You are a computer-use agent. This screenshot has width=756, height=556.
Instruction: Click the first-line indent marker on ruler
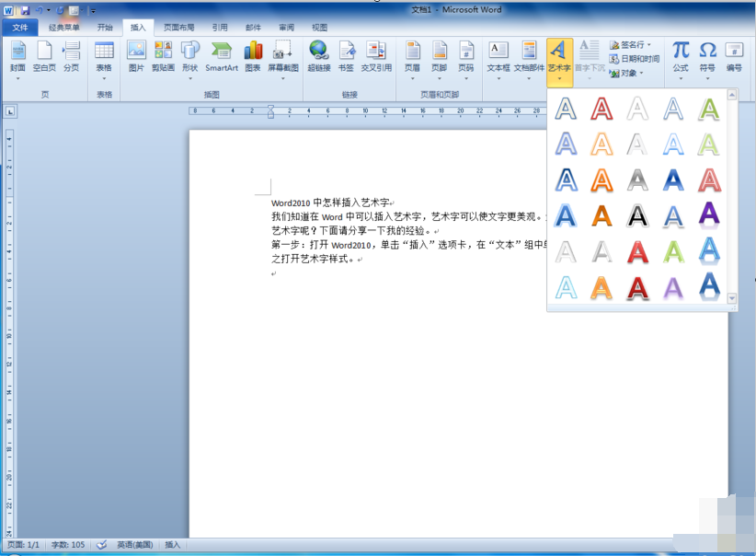click(x=270, y=108)
